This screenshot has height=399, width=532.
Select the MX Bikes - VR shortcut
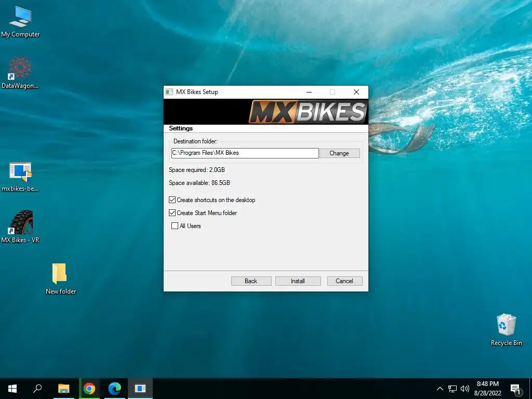pyautogui.click(x=20, y=227)
